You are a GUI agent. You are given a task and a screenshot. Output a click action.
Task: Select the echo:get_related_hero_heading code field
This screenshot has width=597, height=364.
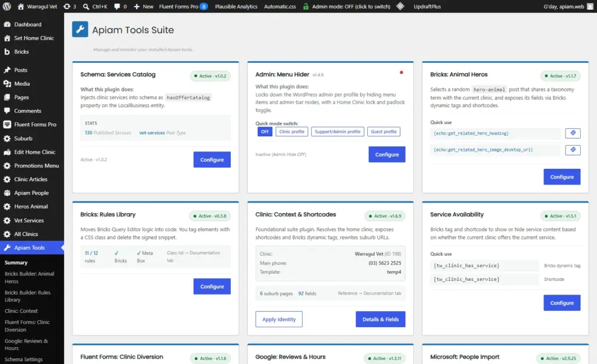pos(496,133)
